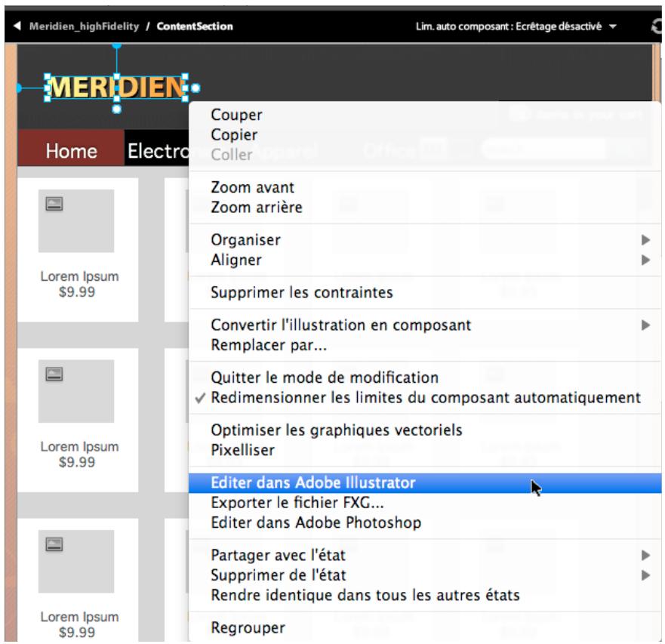This screenshot has width=665, height=644.
Task: Click the right-side constraint handle of the logo
Action: (195, 88)
